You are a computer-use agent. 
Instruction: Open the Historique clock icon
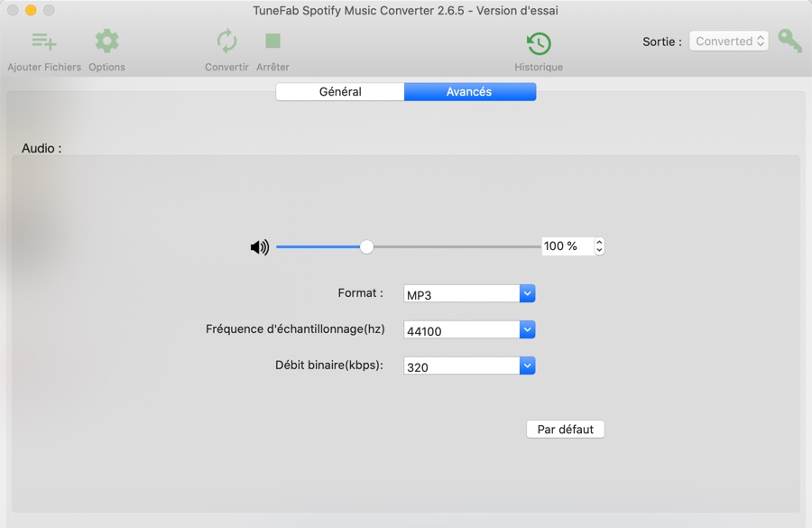[539, 43]
